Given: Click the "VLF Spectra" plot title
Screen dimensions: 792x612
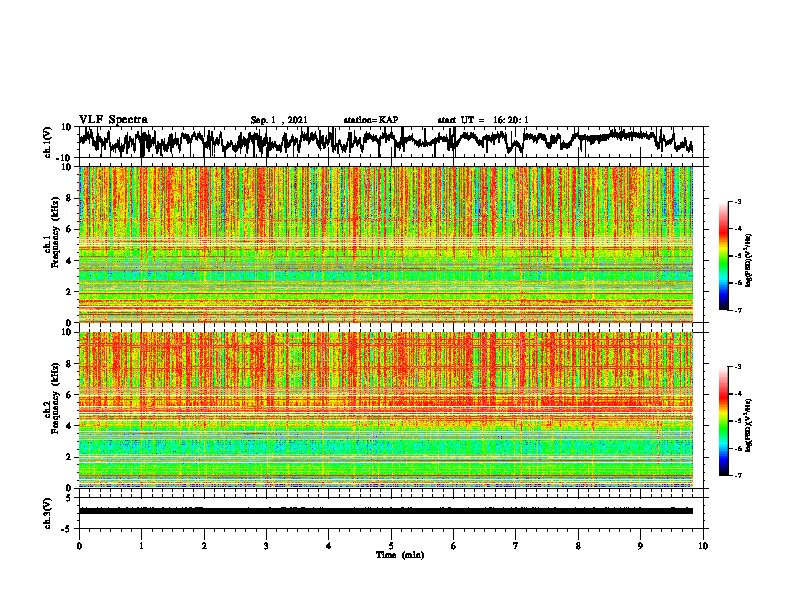Looking at the screenshot, I should point(113,120).
